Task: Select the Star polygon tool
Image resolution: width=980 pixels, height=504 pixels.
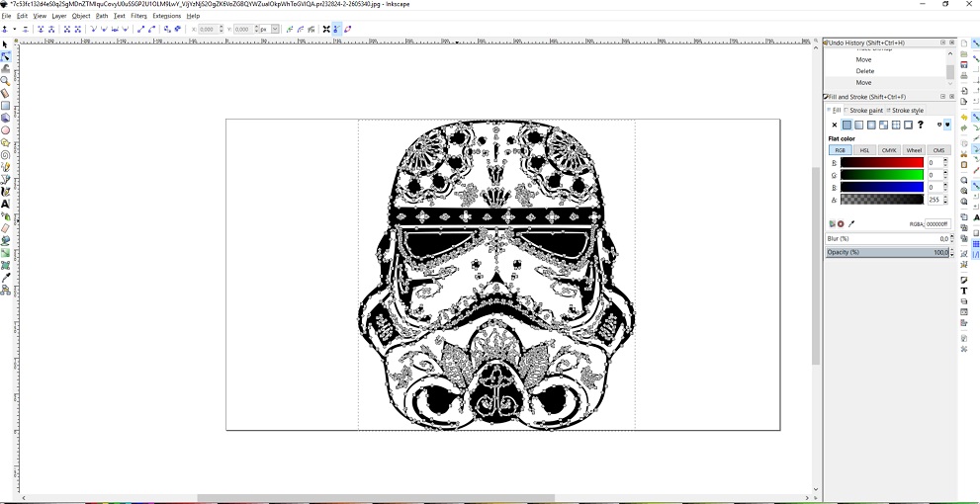Action: (x=5, y=142)
